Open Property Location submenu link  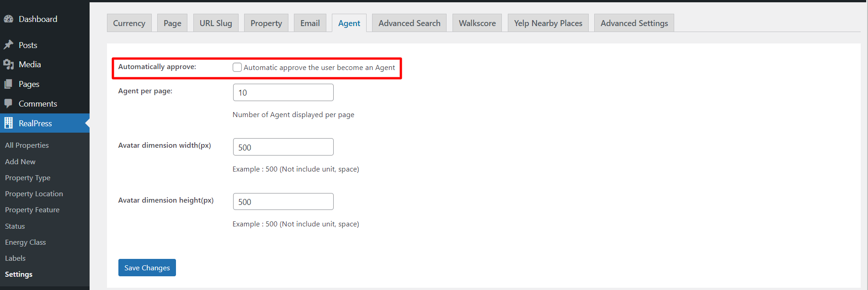tap(34, 193)
